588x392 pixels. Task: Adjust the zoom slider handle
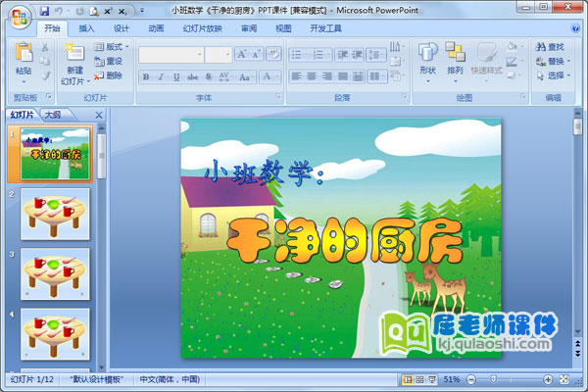(494, 379)
